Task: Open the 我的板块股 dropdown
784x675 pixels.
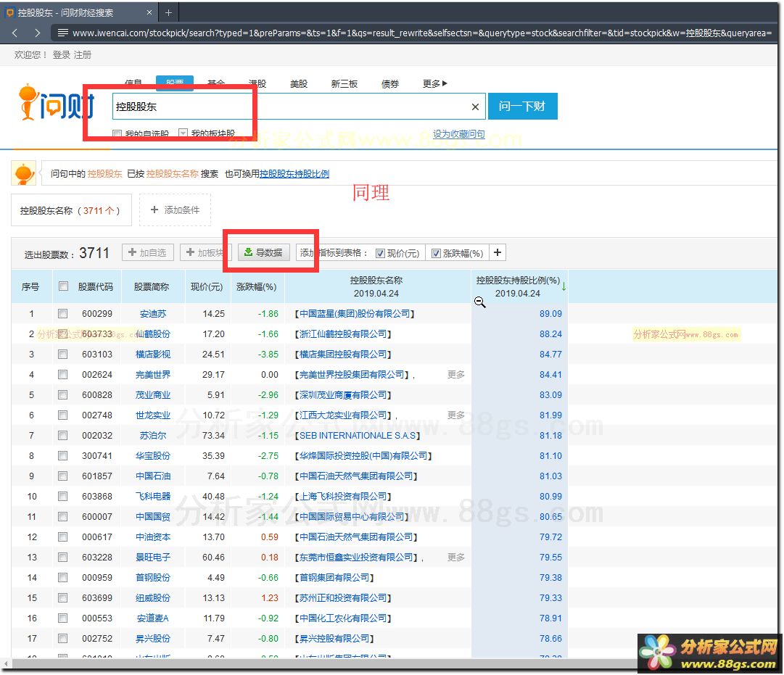Action: click(183, 133)
